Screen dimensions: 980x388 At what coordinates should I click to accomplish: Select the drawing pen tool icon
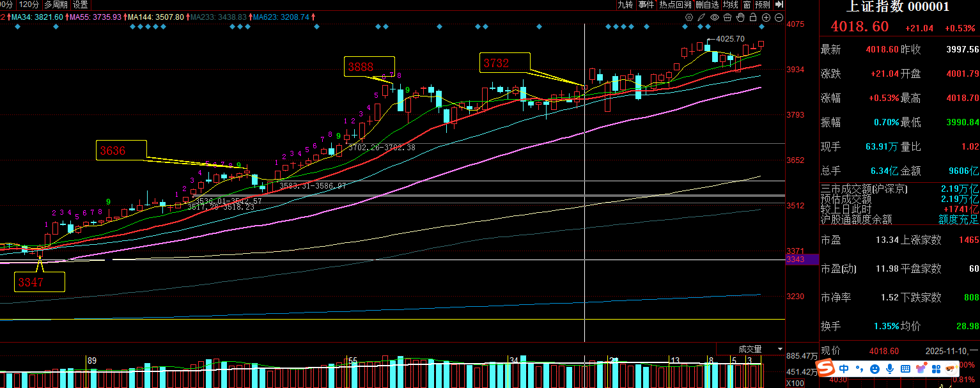coord(701,17)
